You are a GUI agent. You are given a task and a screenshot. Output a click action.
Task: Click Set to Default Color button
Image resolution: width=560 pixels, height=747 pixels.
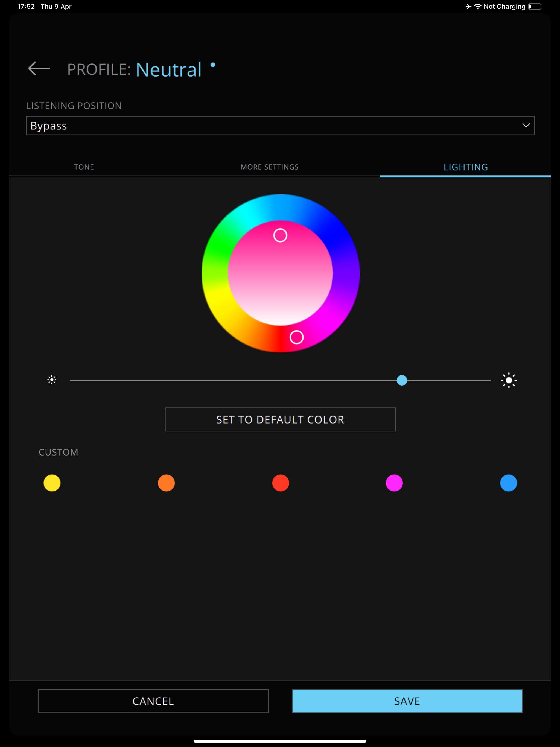[x=280, y=419]
